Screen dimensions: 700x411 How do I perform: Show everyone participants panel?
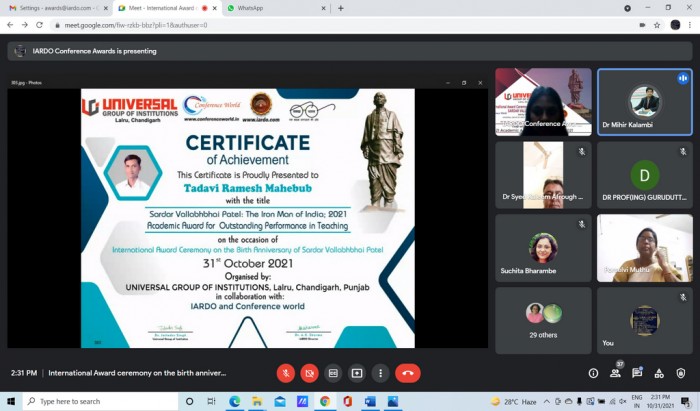(615, 373)
